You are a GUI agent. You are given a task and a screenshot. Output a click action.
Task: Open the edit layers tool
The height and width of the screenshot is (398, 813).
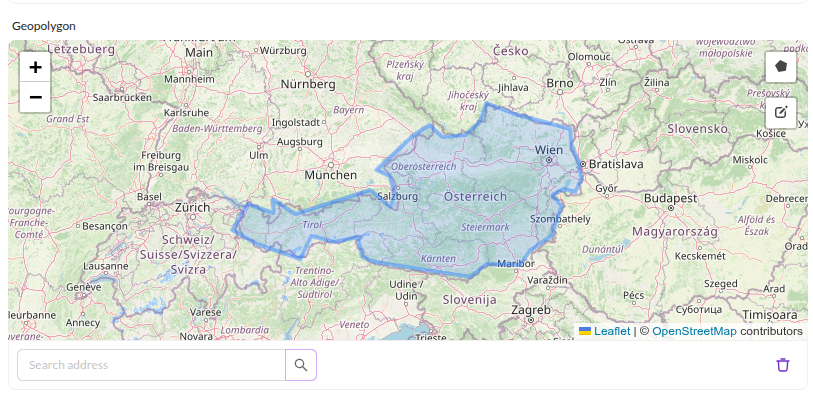781,112
